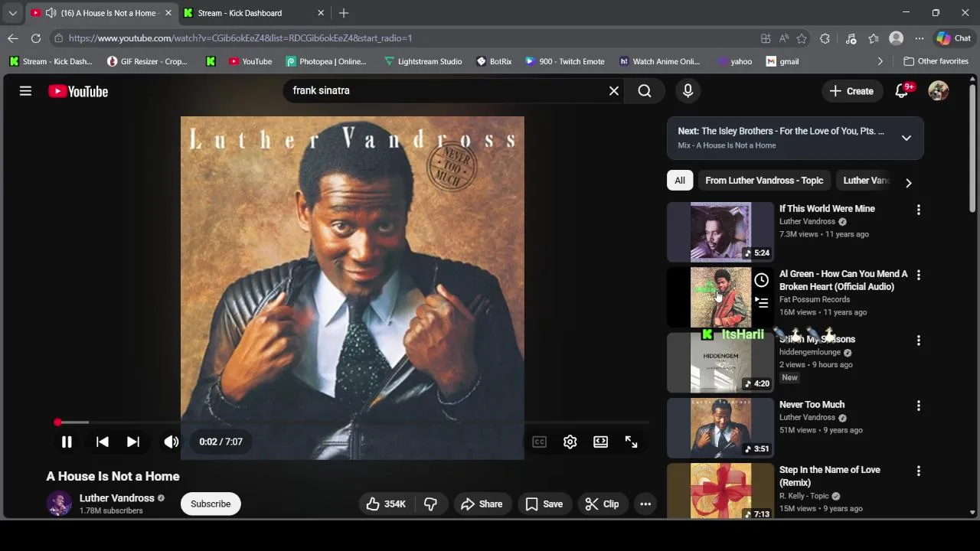Reload the current page
This screenshot has width=980, height=551.
click(36, 38)
